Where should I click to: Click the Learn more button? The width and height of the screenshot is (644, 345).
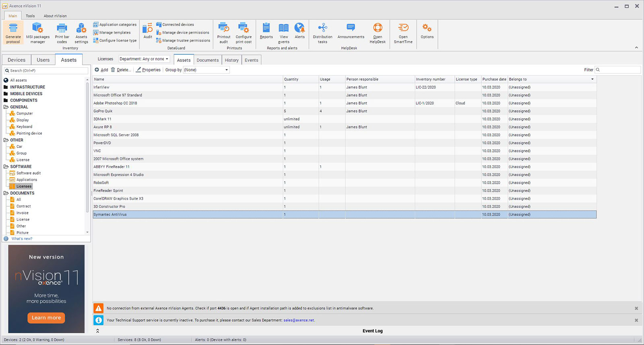(x=46, y=318)
